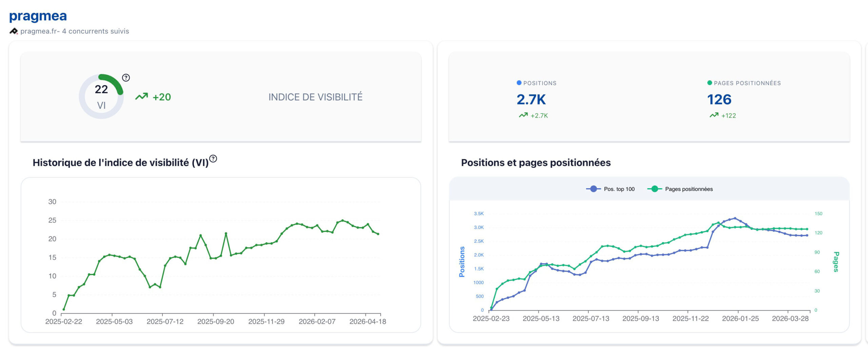Click the 2026-04-18 date on the VI chart

click(368, 321)
